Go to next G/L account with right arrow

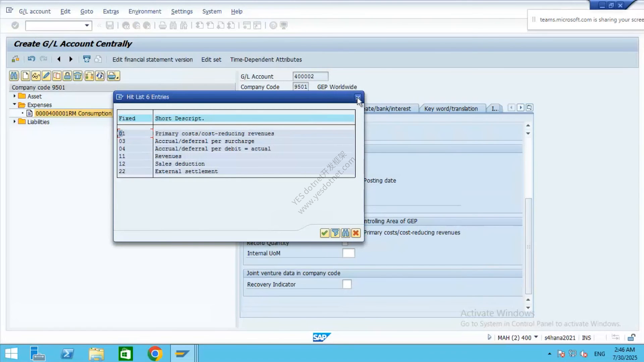point(71,59)
